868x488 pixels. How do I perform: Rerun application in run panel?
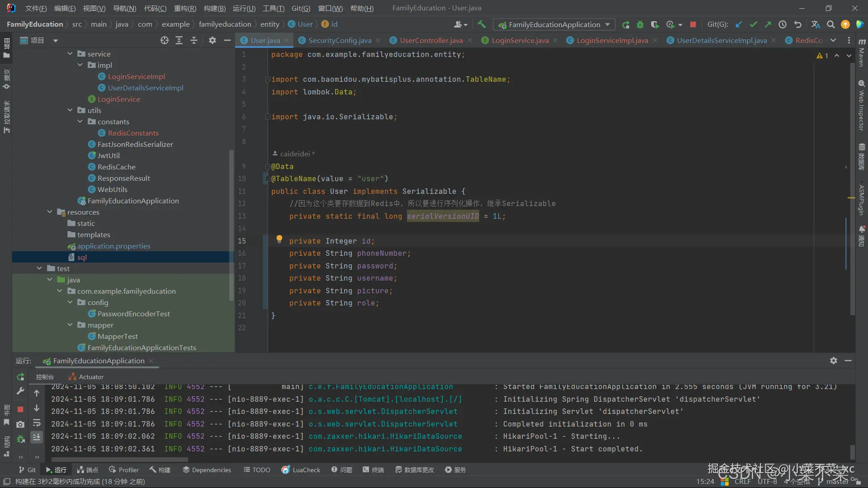[20, 377]
